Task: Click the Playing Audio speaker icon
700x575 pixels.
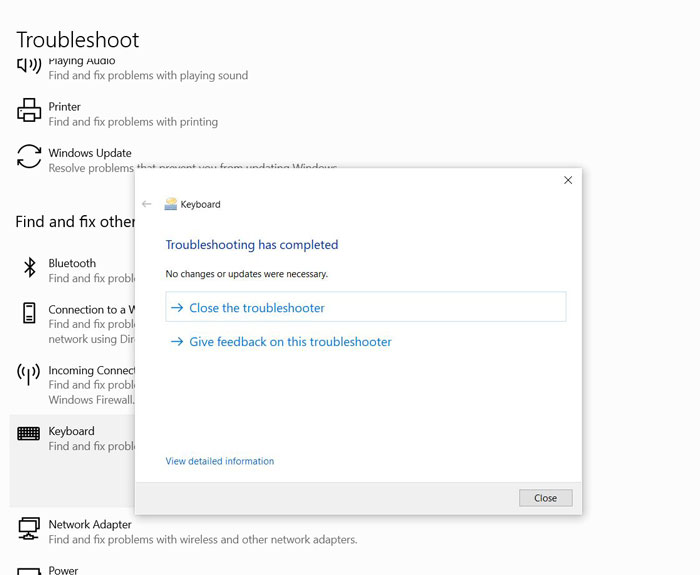Action: (29, 66)
